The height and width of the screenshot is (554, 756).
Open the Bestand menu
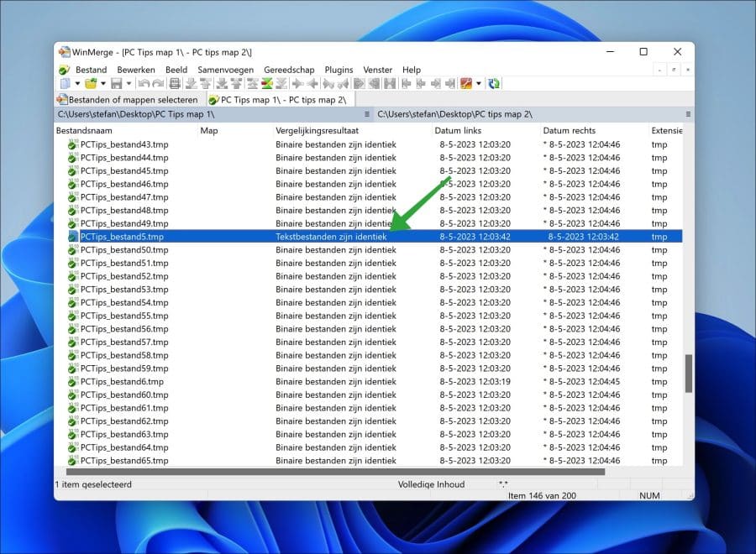coord(91,70)
